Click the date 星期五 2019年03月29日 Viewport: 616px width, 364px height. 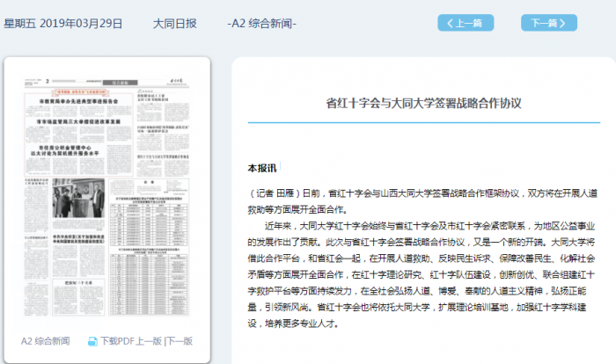[x=63, y=24]
